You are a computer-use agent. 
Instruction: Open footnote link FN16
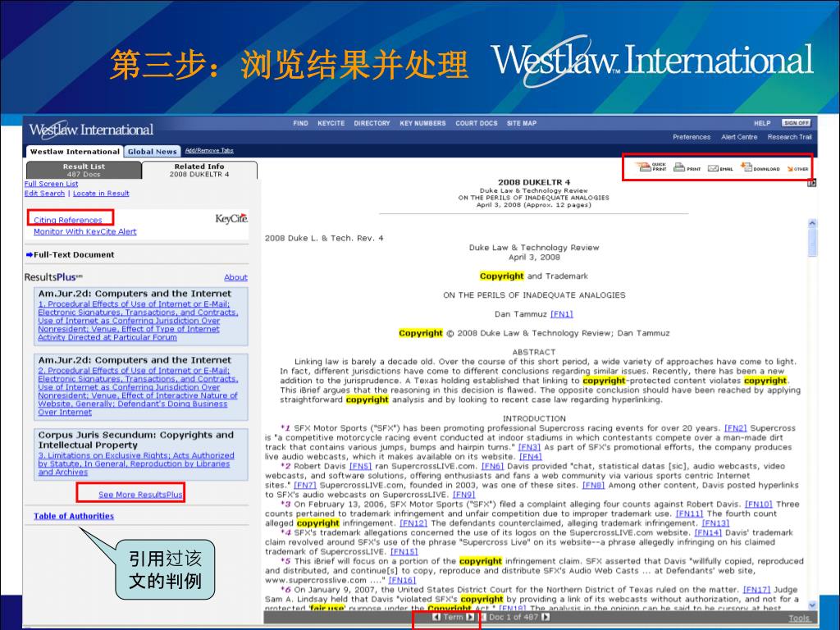pyautogui.click(x=402, y=580)
